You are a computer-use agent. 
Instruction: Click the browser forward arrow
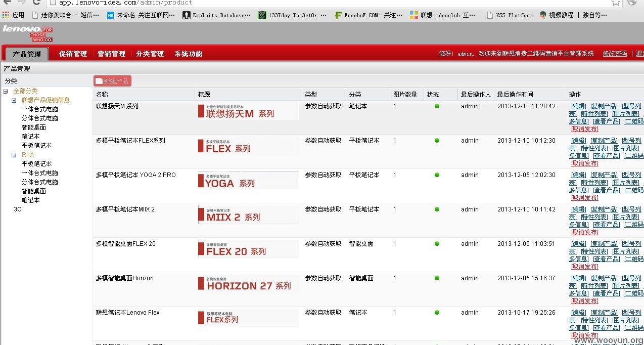(22, 3)
